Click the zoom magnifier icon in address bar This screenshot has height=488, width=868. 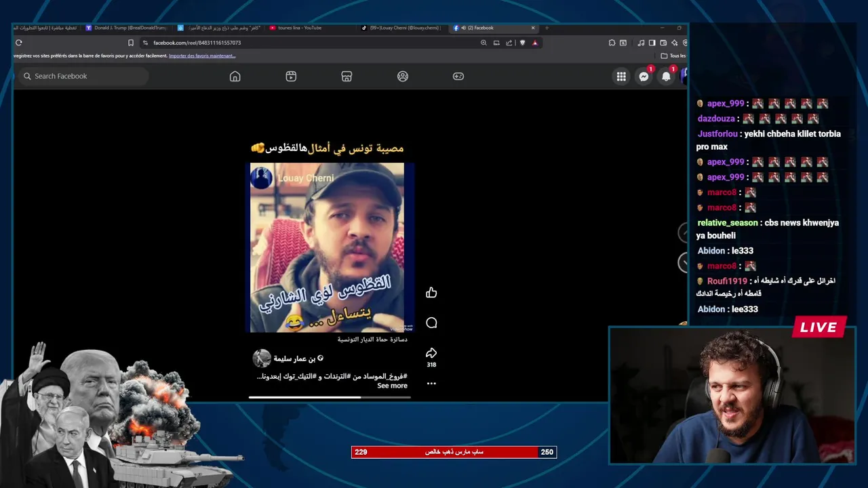pyautogui.click(x=484, y=43)
